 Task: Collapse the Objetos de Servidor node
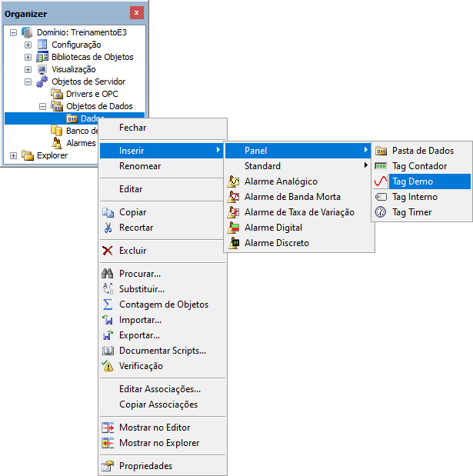[x=28, y=82]
